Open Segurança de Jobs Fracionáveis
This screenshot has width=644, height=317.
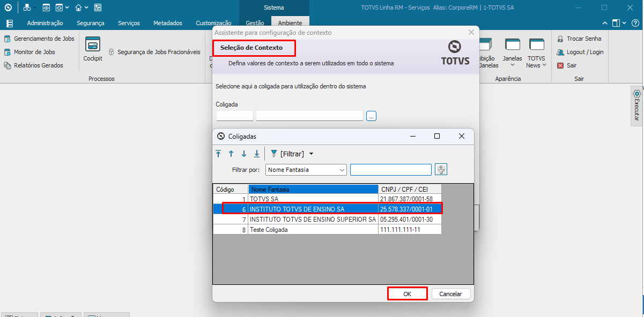pyautogui.click(x=154, y=52)
